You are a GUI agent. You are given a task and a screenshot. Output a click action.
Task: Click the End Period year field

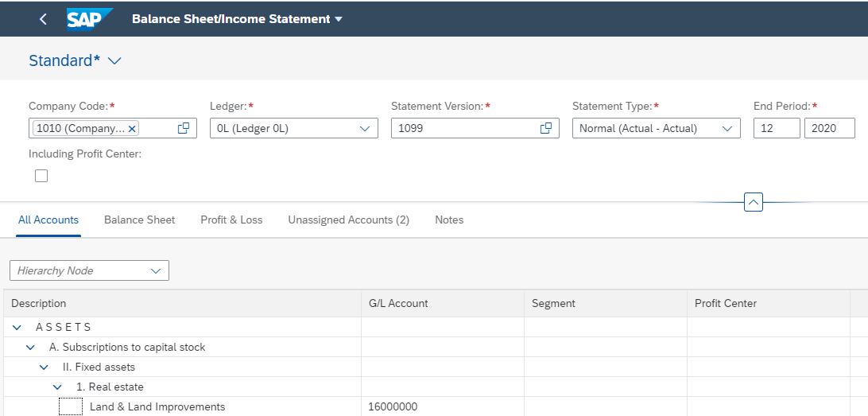point(829,129)
